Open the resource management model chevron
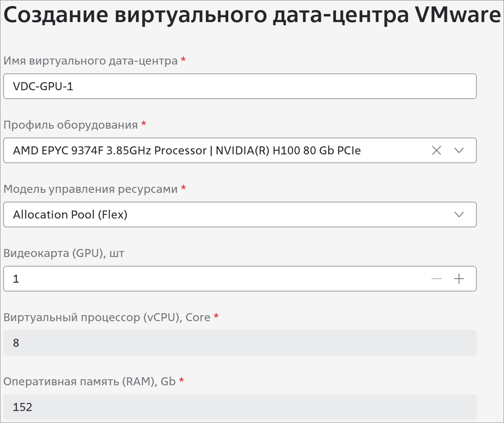Viewport: 504px width, 423px height. [x=459, y=215]
